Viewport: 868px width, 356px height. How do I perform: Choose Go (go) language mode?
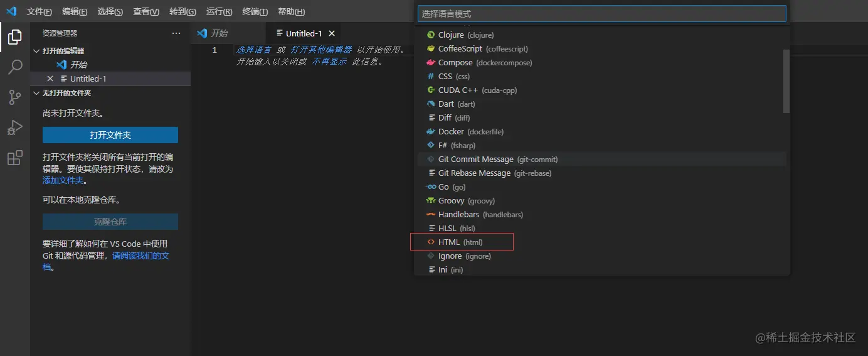pyautogui.click(x=602, y=187)
